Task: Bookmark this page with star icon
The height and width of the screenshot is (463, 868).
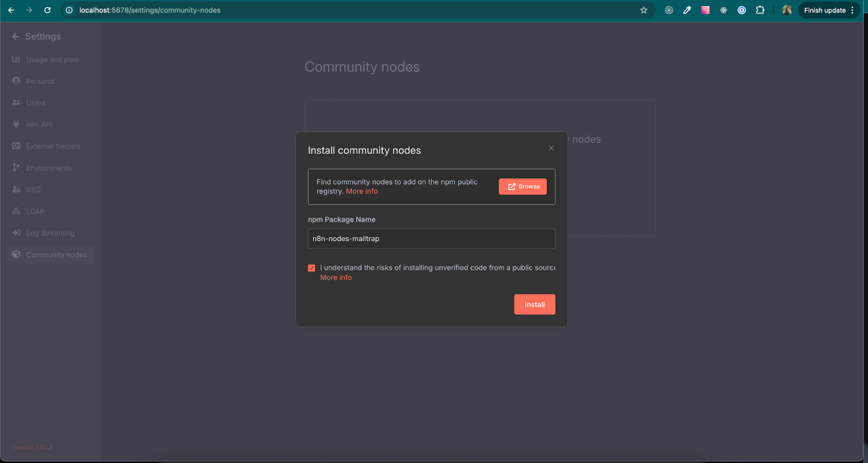Action: coord(644,10)
